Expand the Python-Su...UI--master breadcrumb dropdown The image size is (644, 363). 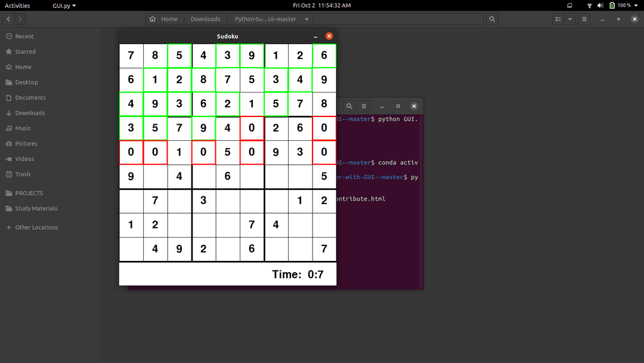tap(306, 19)
